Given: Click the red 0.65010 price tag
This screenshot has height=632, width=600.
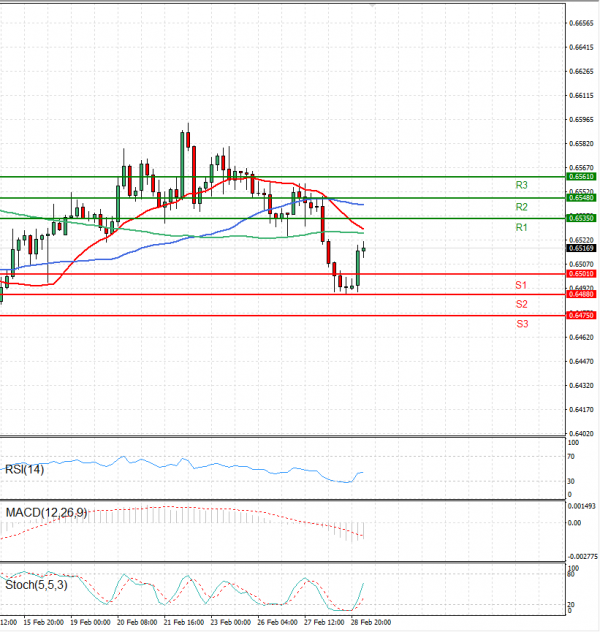Looking at the screenshot, I should [581, 273].
